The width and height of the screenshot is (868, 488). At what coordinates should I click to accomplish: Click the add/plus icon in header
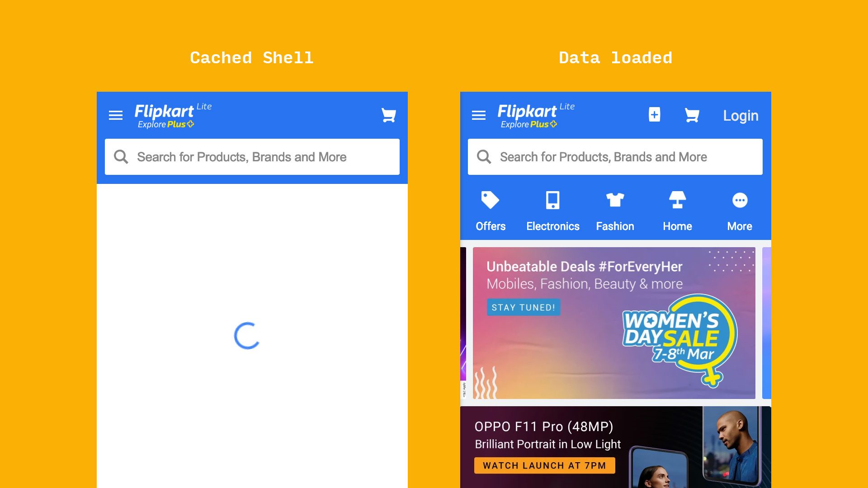click(654, 114)
